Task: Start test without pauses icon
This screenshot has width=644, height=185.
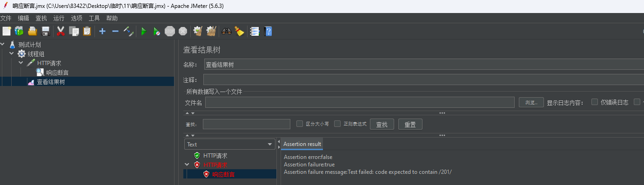Action: (157, 31)
